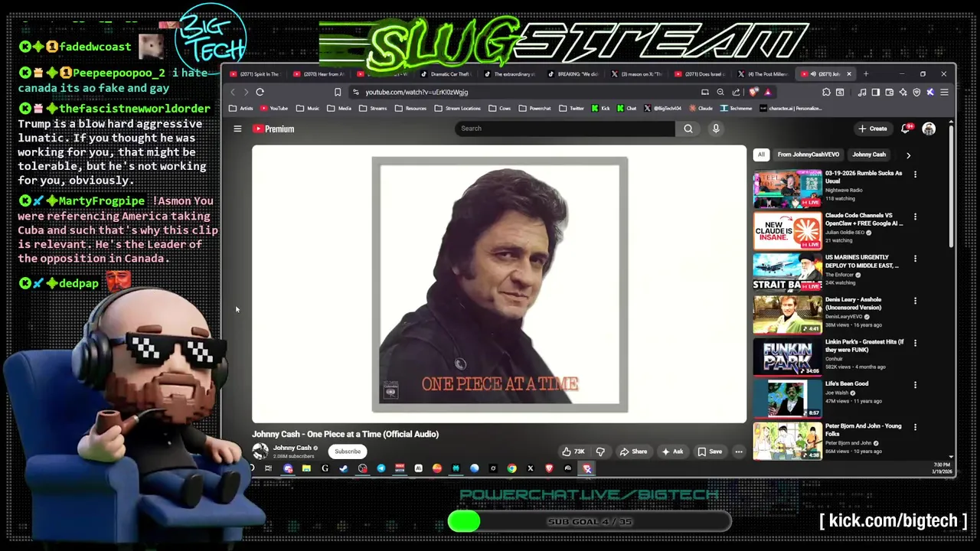The height and width of the screenshot is (551, 980).
Task: Open Johnny Cash channel avatar
Action: click(260, 452)
